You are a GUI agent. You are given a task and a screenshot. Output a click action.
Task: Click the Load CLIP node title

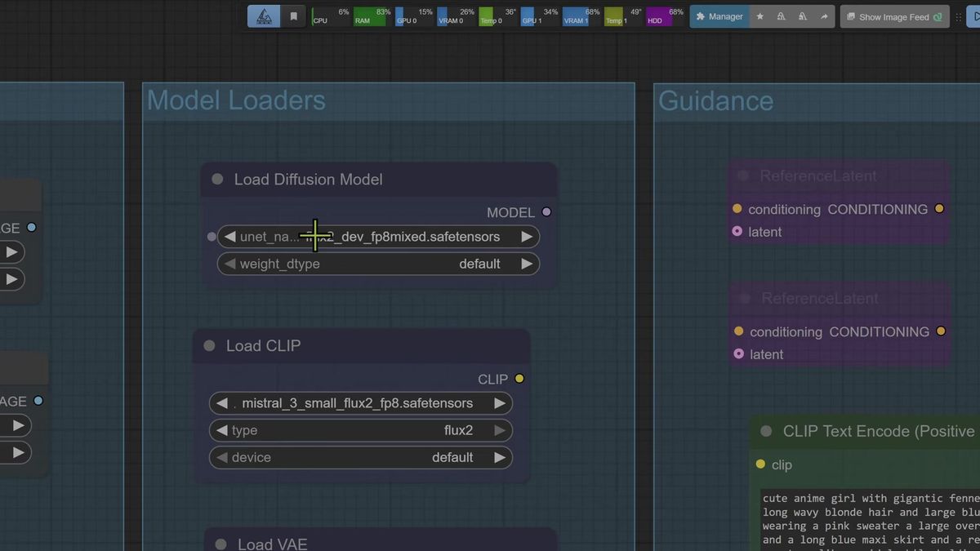click(x=263, y=346)
